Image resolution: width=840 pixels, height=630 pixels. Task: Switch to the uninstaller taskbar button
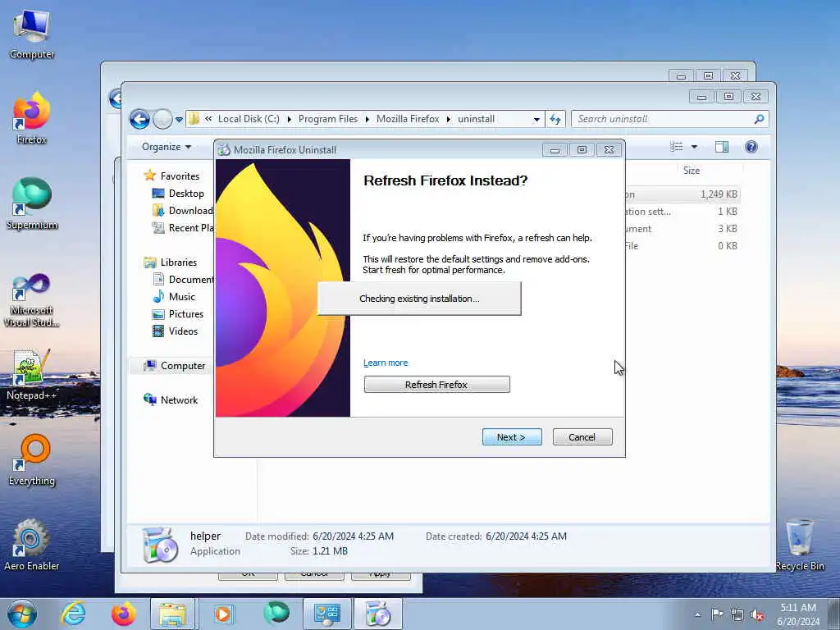(x=377, y=614)
